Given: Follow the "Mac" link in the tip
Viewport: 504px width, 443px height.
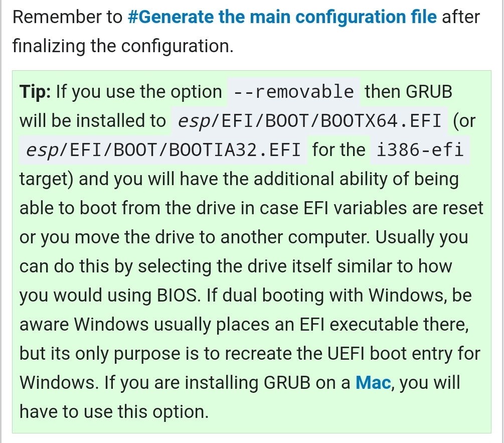Looking at the screenshot, I should (x=373, y=383).
